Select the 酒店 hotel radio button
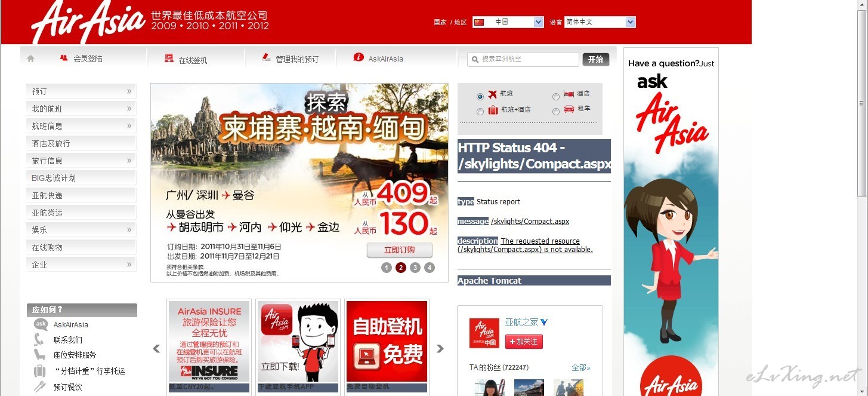Image resolution: width=868 pixels, height=396 pixels. 556,97
